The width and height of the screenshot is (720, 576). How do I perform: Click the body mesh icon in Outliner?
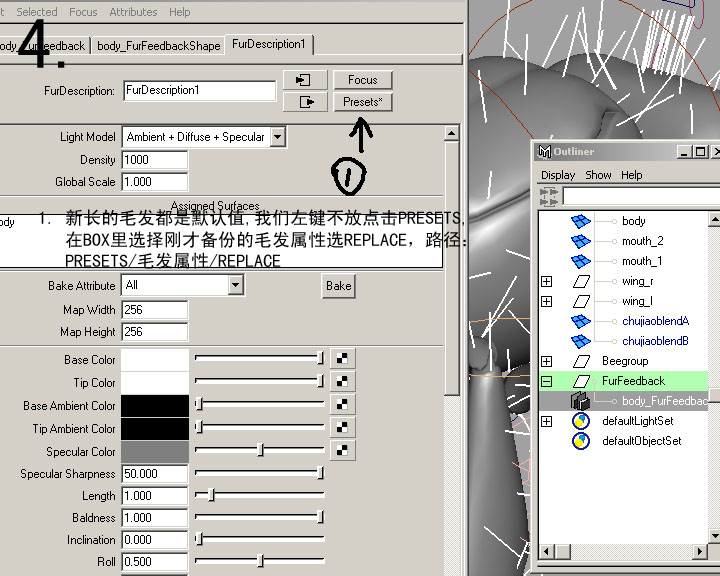(581, 221)
